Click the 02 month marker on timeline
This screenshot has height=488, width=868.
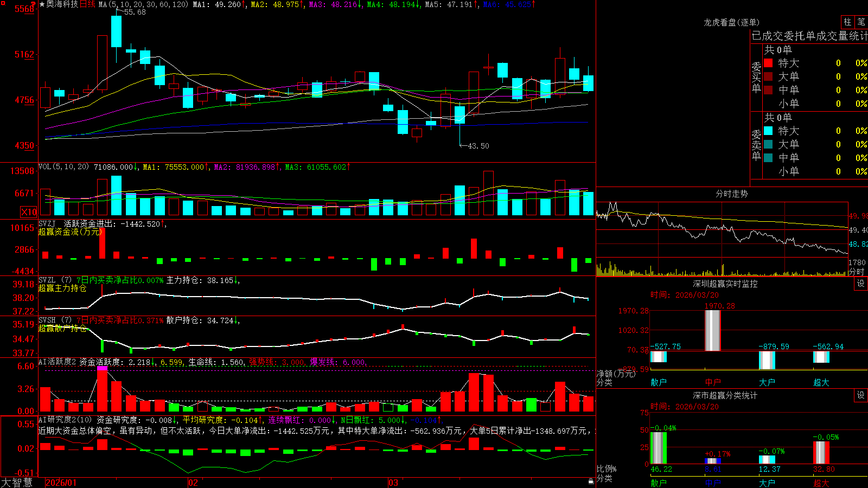[193, 483]
